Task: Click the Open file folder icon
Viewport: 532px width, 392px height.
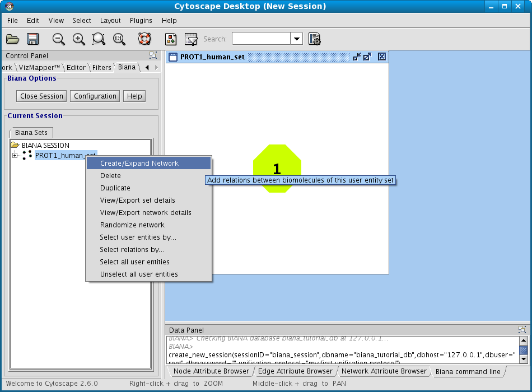Action: [x=12, y=39]
